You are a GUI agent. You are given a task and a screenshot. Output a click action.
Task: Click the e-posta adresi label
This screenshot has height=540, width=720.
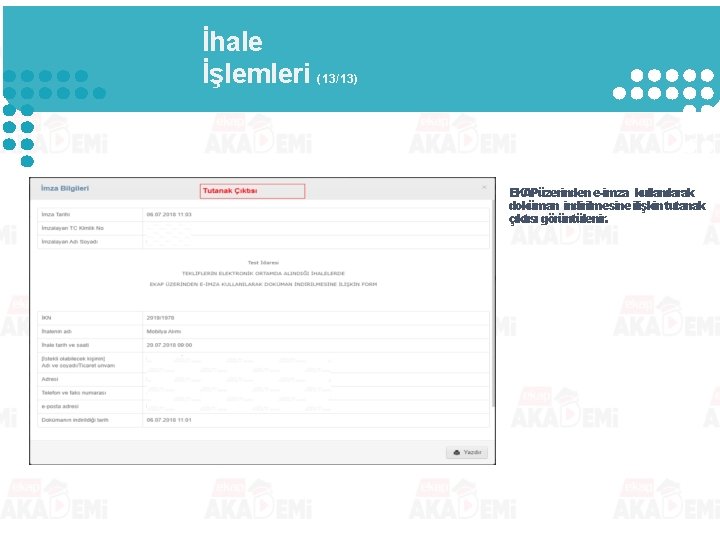click(x=60, y=406)
